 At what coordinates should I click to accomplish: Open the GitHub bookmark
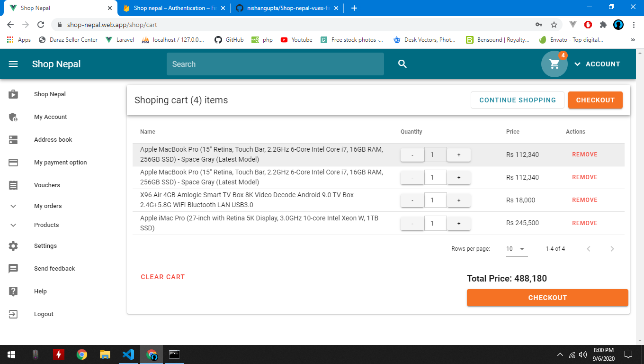click(x=229, y=40)
